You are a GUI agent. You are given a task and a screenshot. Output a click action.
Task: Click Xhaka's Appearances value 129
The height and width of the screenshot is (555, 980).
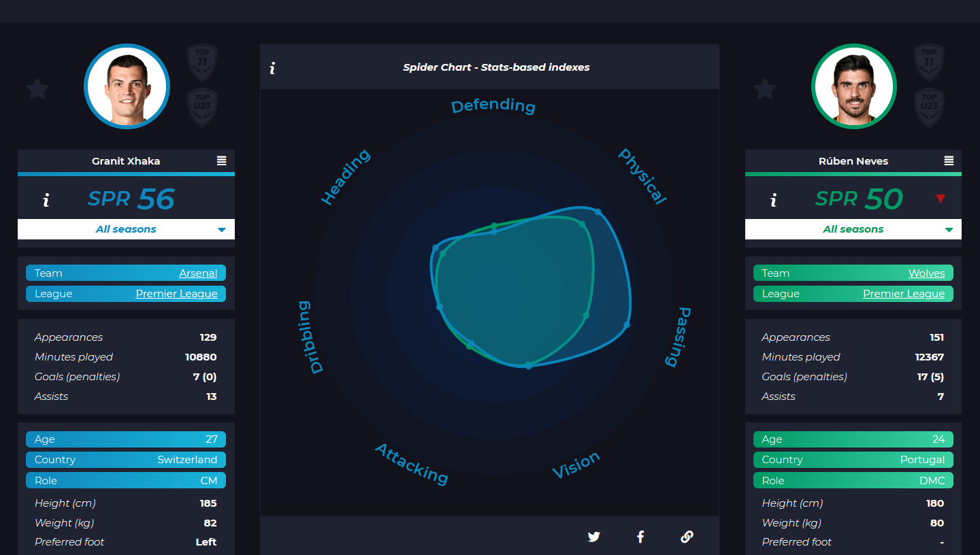point(208,337)
